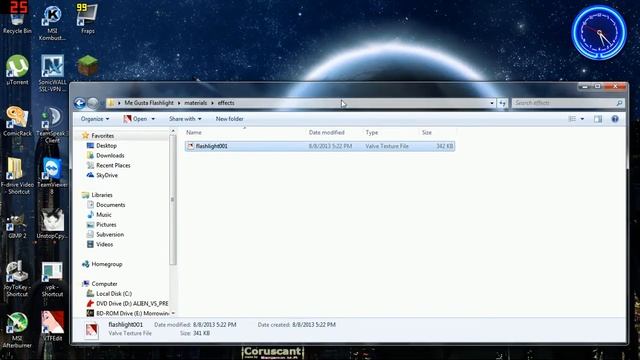Open the Videos library
This screenshot has width=640, height=360.
pos(104,244)
